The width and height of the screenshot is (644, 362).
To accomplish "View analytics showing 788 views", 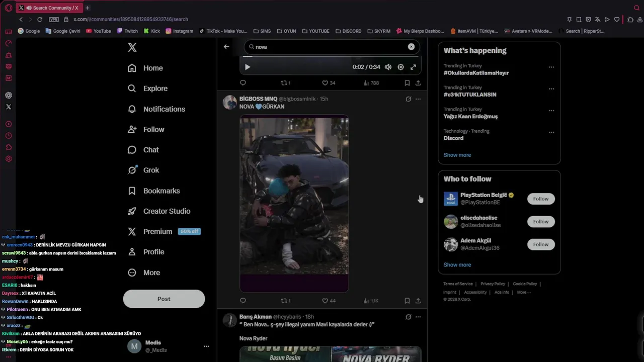I will [x=371, y=83].
